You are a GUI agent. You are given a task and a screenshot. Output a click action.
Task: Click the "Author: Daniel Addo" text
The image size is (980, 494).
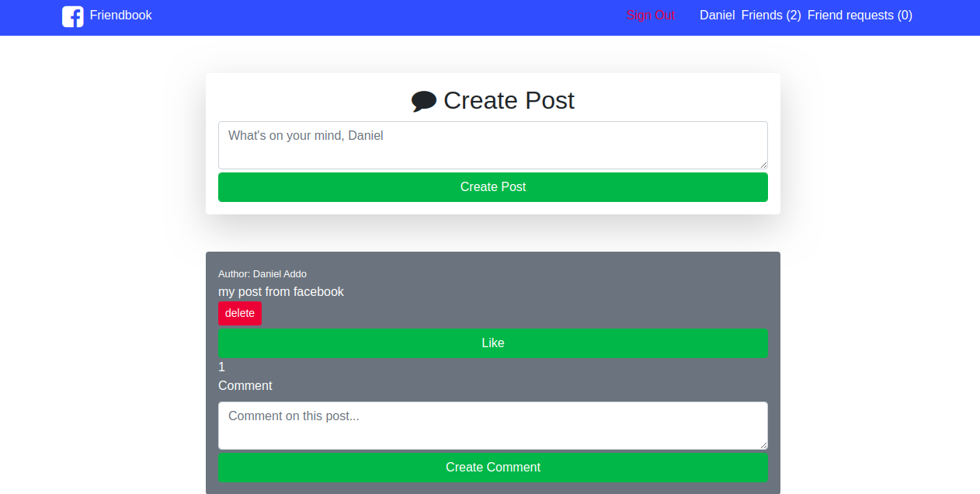[262, 274]
